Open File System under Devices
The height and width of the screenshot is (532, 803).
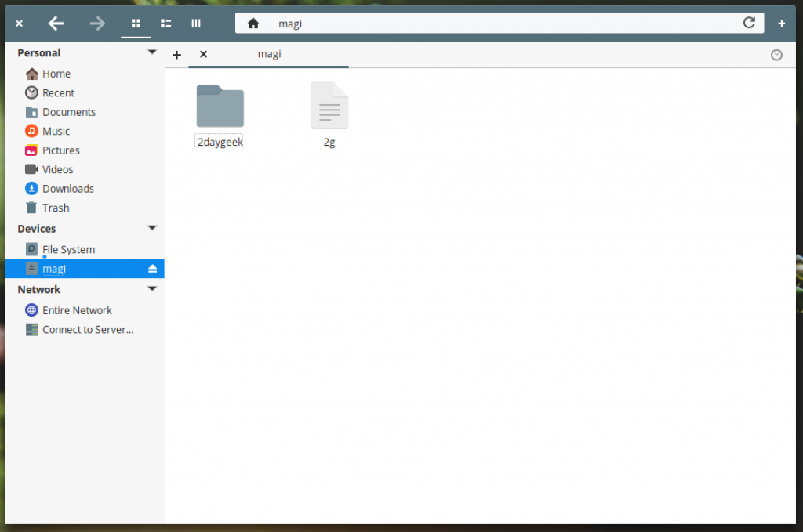[x=69, y=248]
